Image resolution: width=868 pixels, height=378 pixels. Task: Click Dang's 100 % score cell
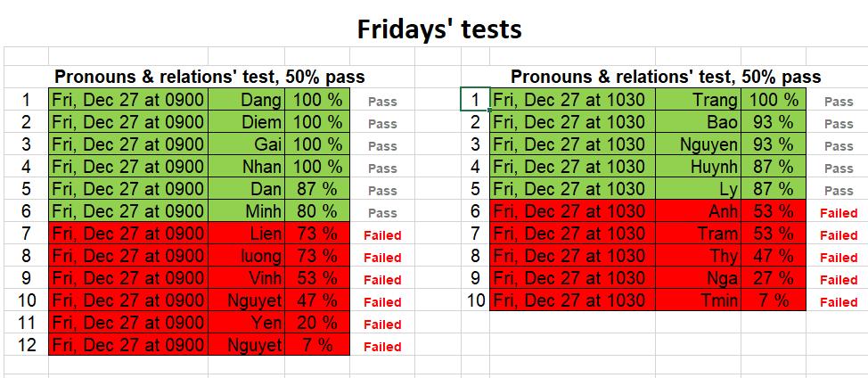point(317,100)
